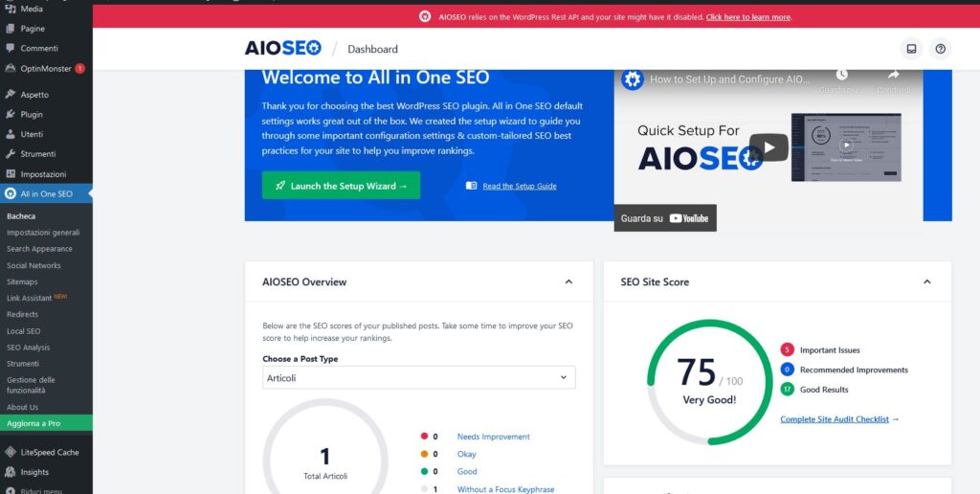Click the Strumenti wrench icon
The image size is (980, 494).
point(10,154)
